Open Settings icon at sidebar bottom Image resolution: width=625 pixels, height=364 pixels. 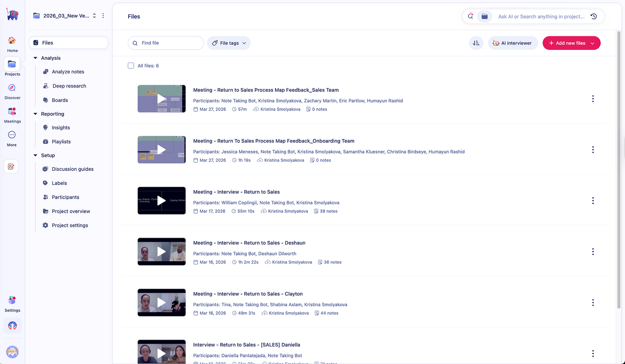click(x=12, y=300)
